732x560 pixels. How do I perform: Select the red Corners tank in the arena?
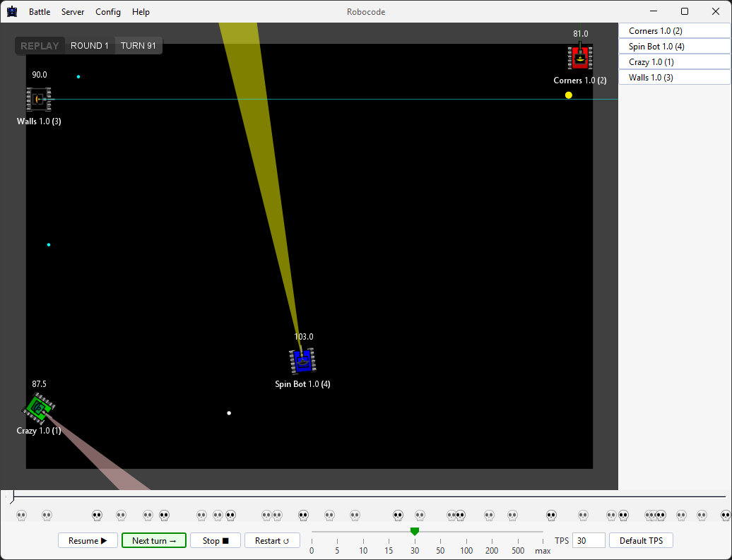580,58
